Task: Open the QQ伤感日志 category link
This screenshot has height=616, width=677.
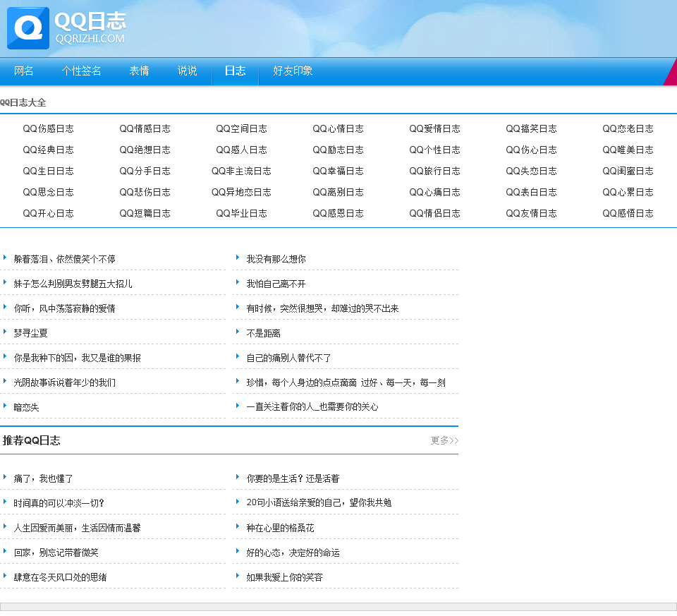Action: (x=48, y=128)
